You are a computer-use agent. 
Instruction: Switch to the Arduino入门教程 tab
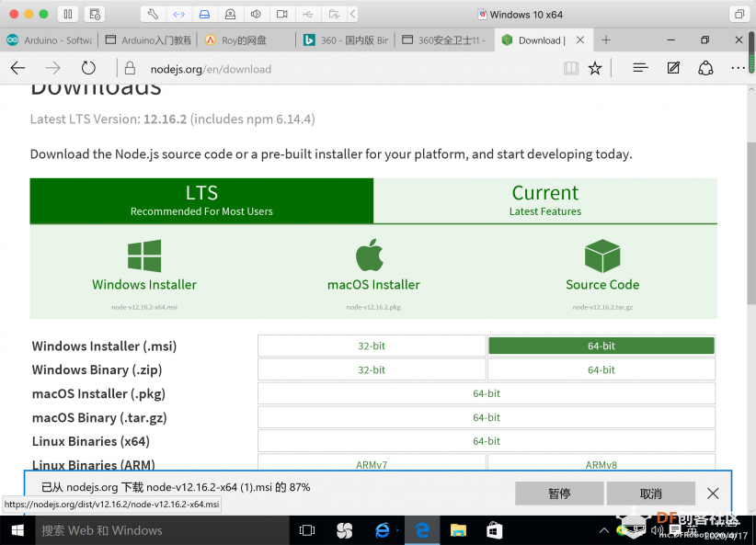148,40
